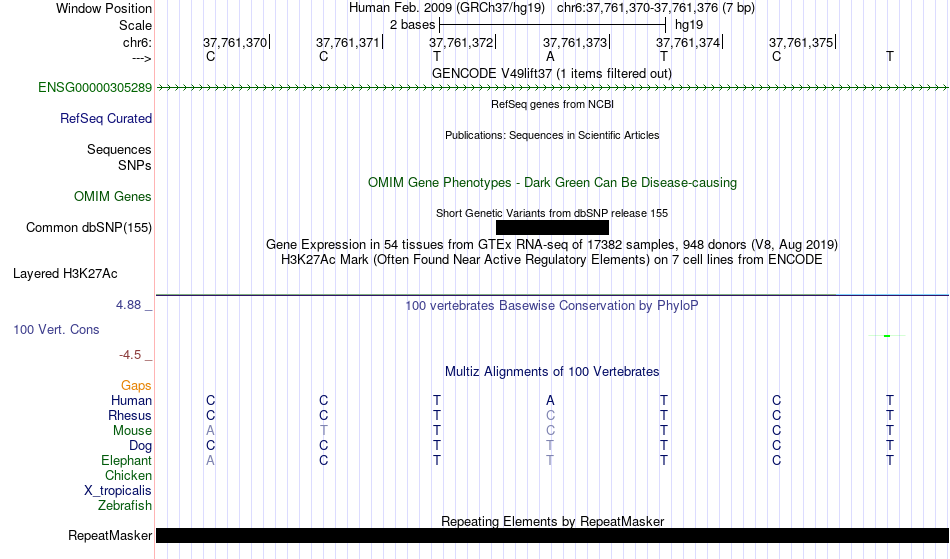Click the -4.5 PhyloP lower value
This screenshot has width=950, height=559.
[130, 355]
